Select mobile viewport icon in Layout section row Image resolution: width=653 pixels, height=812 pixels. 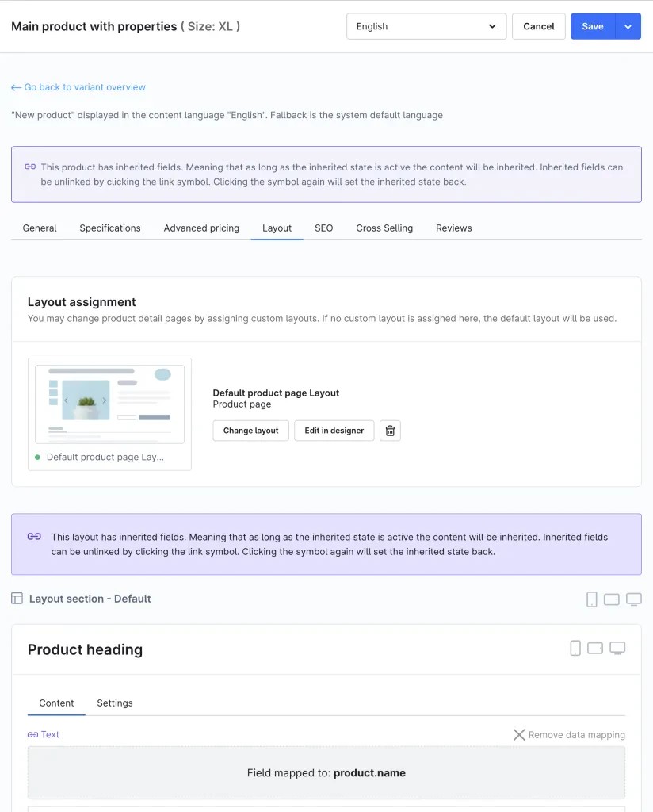tap(591, 599)
